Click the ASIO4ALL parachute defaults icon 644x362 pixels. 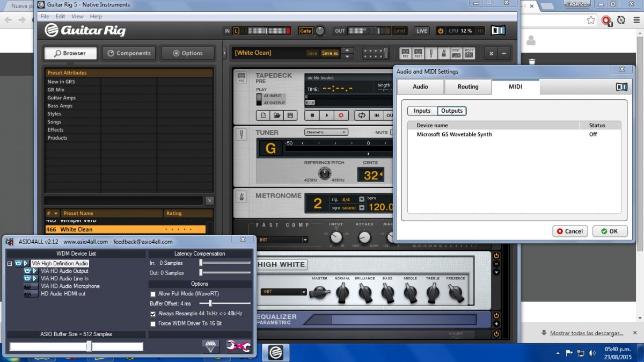click(211, 347)
